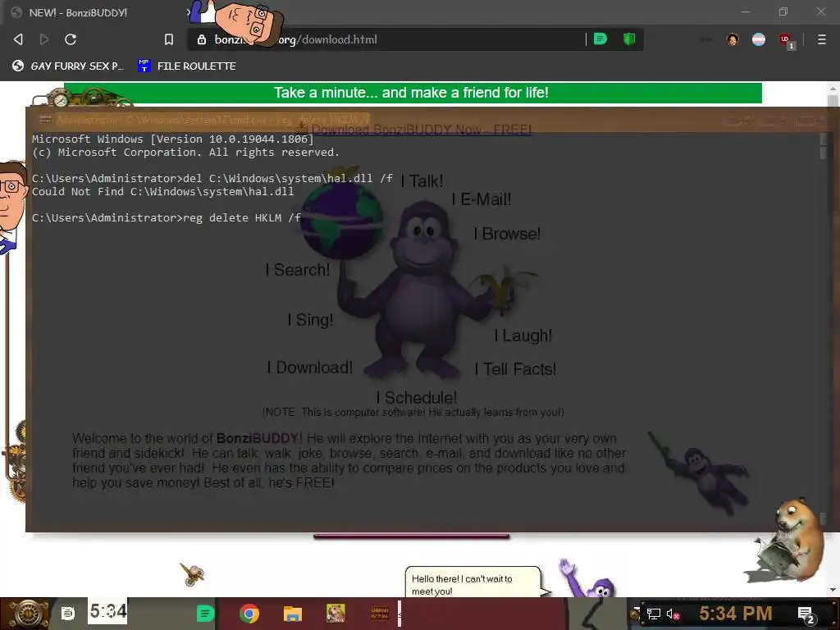Click the 'I Sing!' label
The image size is (840, 630).
pyautogui.click(x=311, y=320)
